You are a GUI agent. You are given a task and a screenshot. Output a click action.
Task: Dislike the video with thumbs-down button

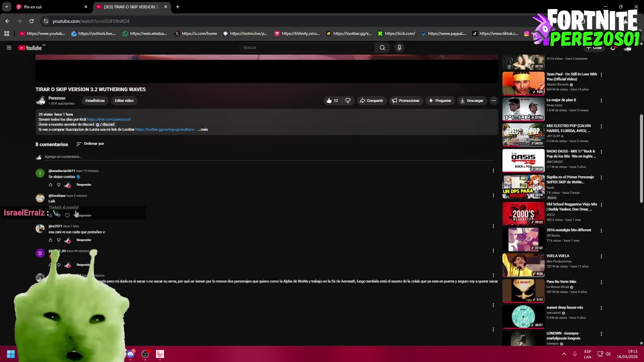pyautogui.click(x=348, y=101)
